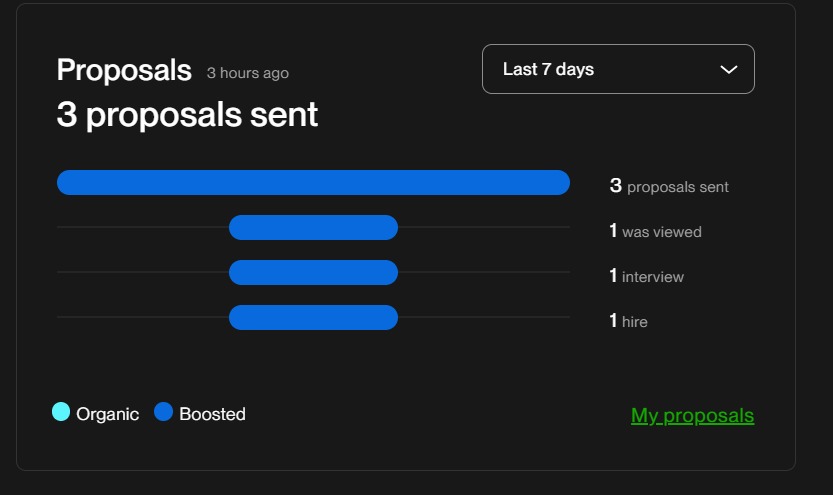Click the blue Boosted legend dot
The height and width of the screenshot is (495, 833).
pos(164,412)
